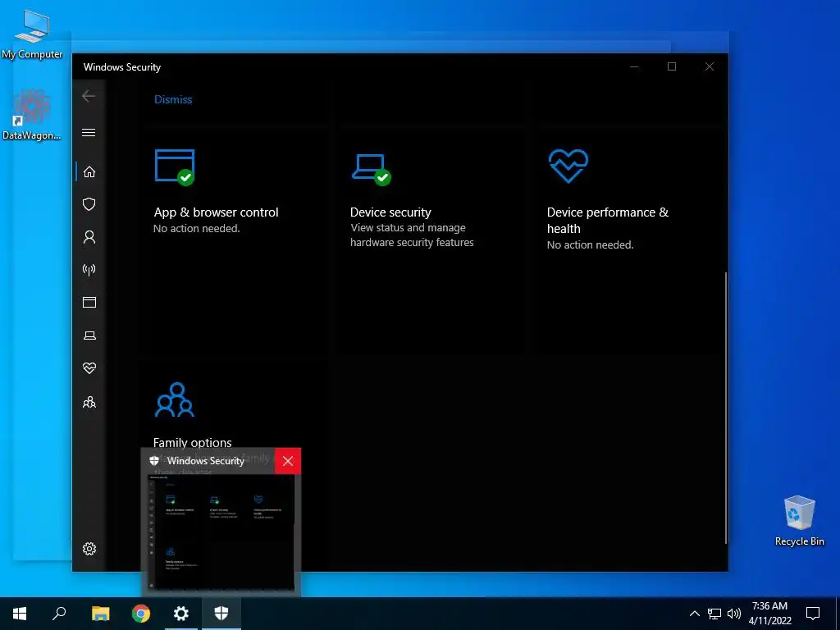Open Settings gear in Windows Security sidebar

point(89,549)
